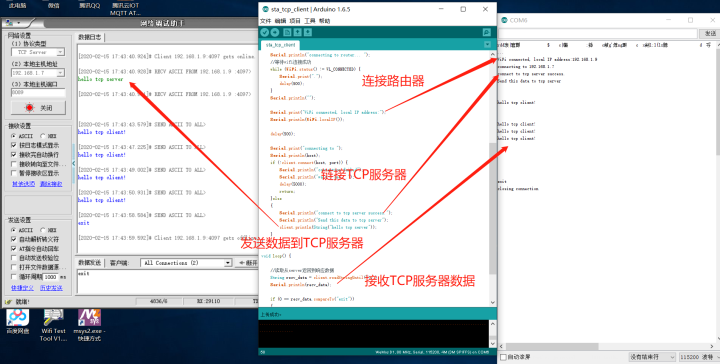Click the COM6 window title icon

504,20
